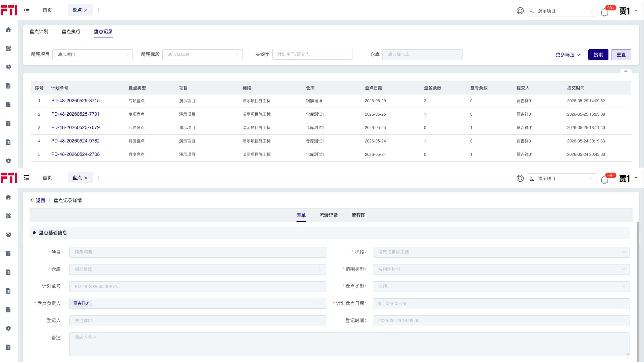
Task: Click the FTI logo above the 盘点记录 list
Action: pyautogui.click(x=9, y=10)
